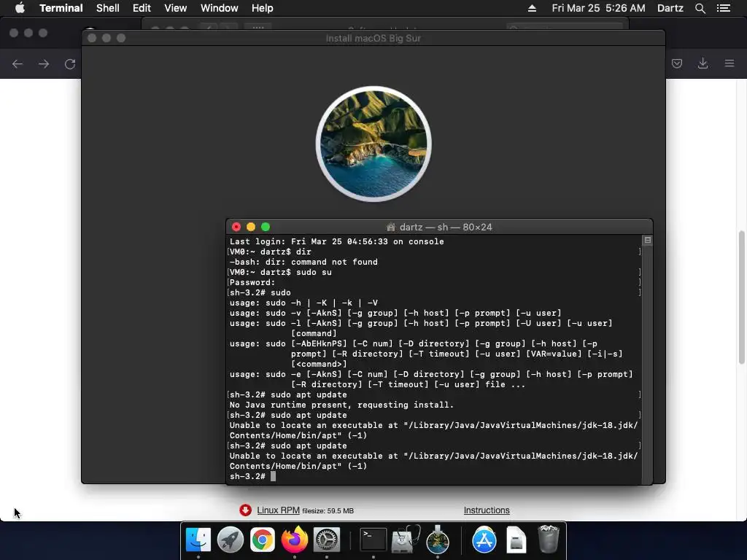Open Launchpad from the Dock
This screenshot has height=560, width=747.
click(x=230, y=540)
